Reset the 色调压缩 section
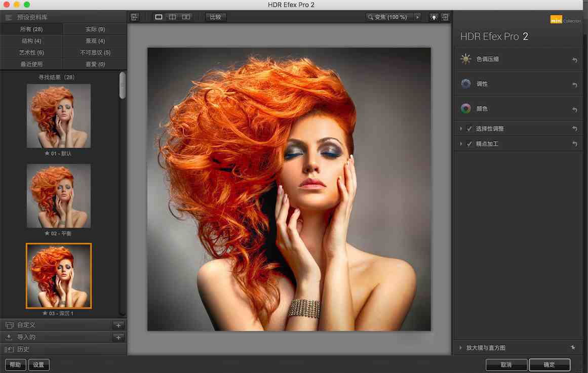The image size is (588, 373). click(574, 60)
